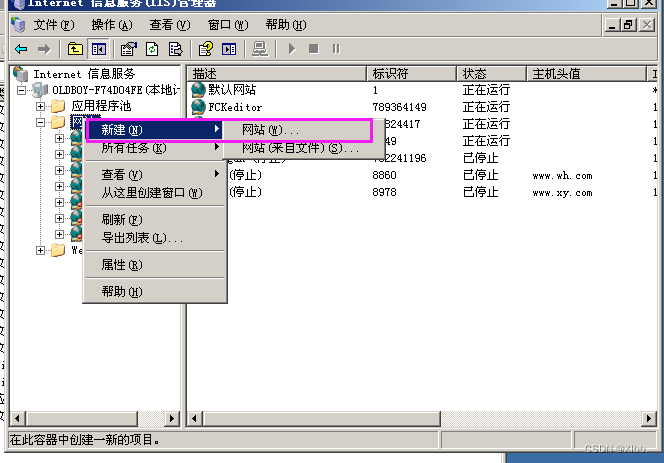Viewport: 664px width, 463px height.
Task: Expand the 应用程序池 tree node
Action: pyautogui.click(x=40, y=106)
